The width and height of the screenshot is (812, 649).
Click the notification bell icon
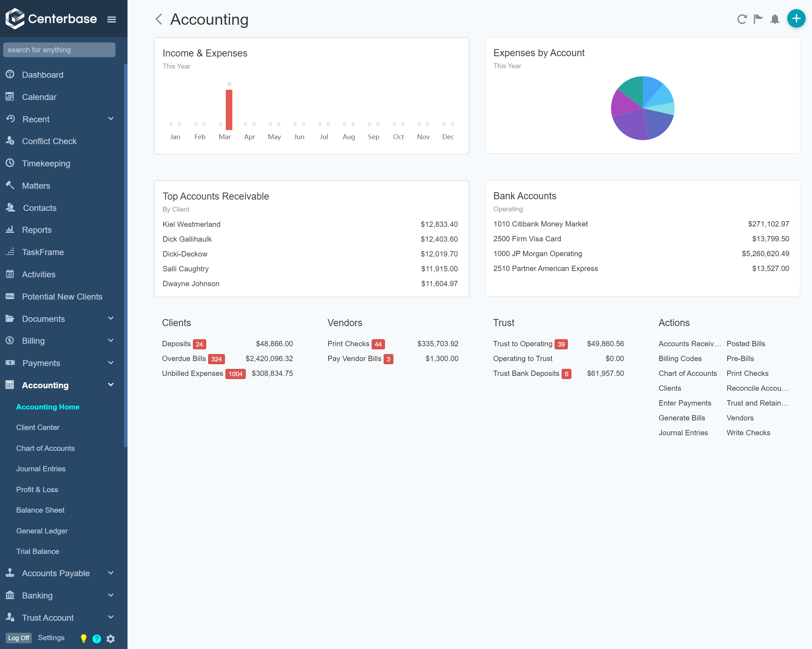coord(774,19)
